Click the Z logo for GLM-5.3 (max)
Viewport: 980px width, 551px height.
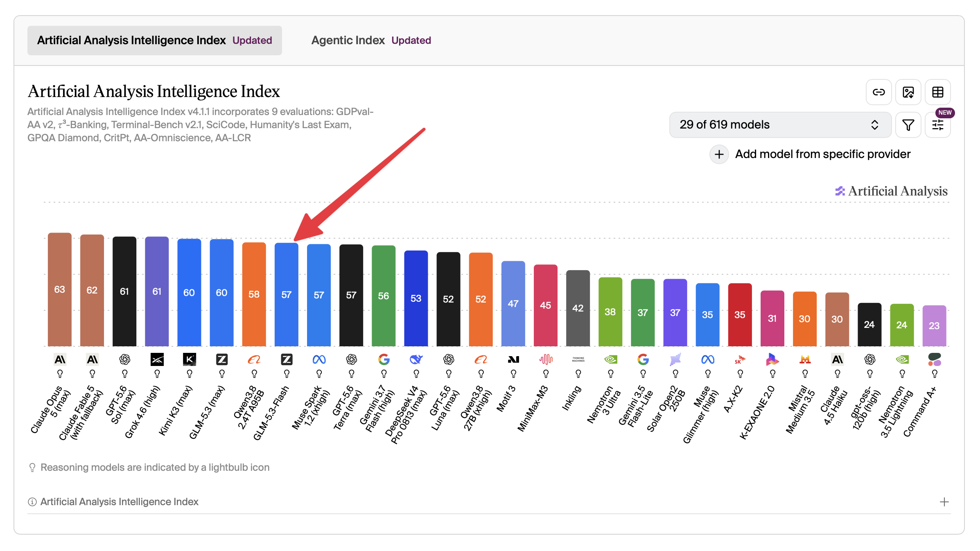[221, 359]
